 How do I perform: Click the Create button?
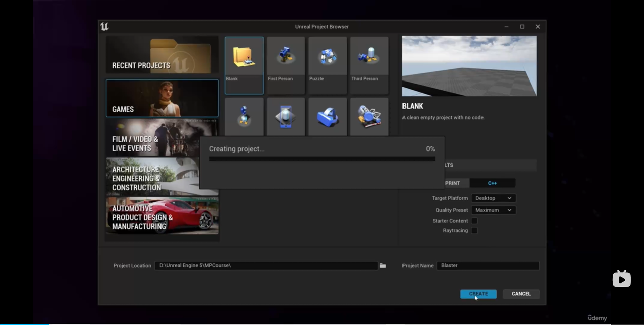coord(478,294)
